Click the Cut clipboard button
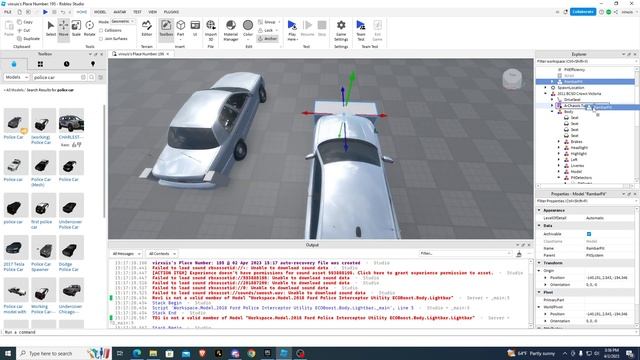 [x=24, y=30]
